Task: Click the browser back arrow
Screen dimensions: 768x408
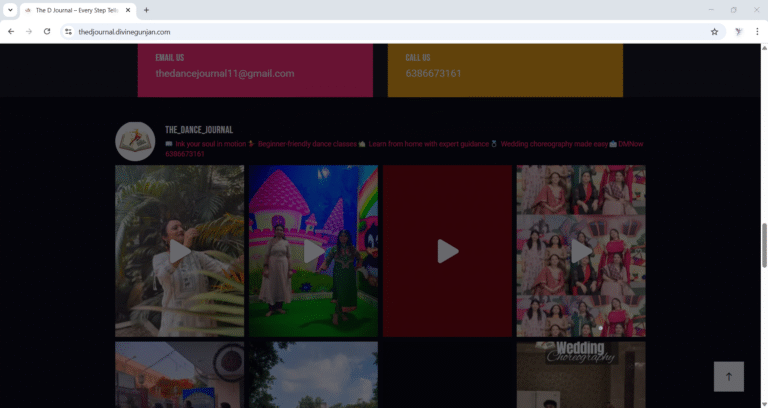Action: [x=11, y=31]
